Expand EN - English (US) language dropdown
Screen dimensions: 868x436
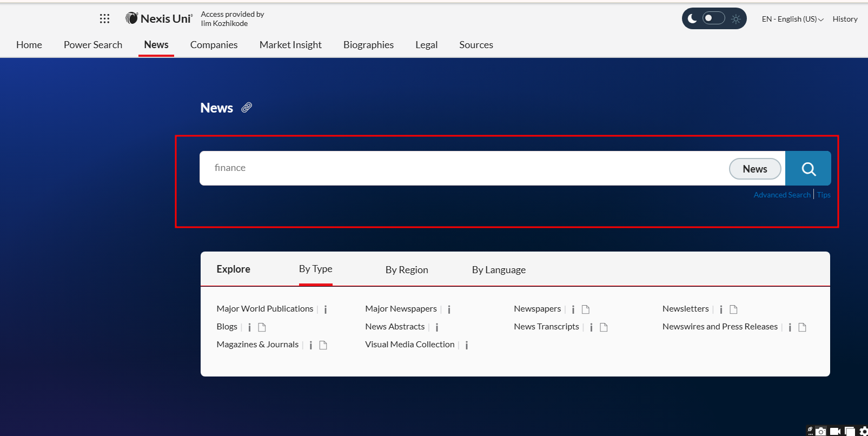[792, 19]
